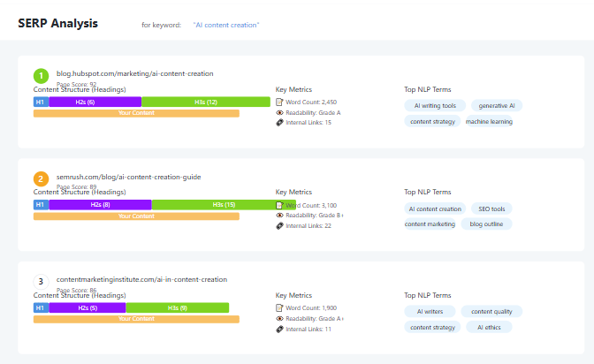Click the Word Count icon for hubspot result
The height and width of the screenshot is (364, 594).
pos(279,102)
